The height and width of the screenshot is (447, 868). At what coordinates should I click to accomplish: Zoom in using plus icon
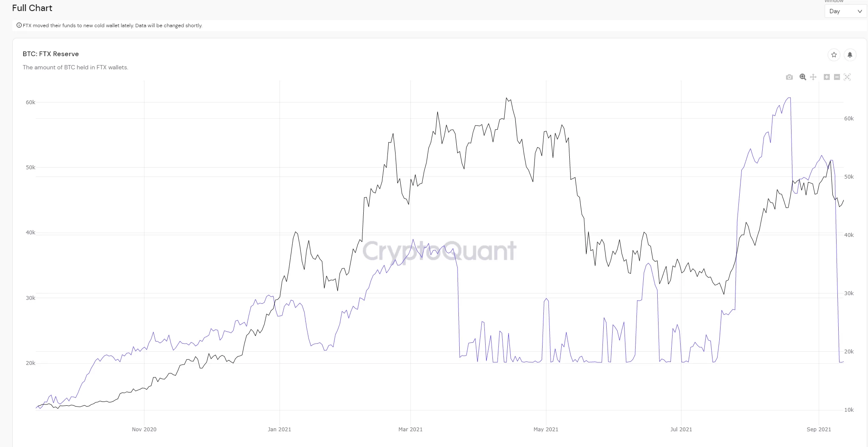pyautogui.click(x=827, y=77)
